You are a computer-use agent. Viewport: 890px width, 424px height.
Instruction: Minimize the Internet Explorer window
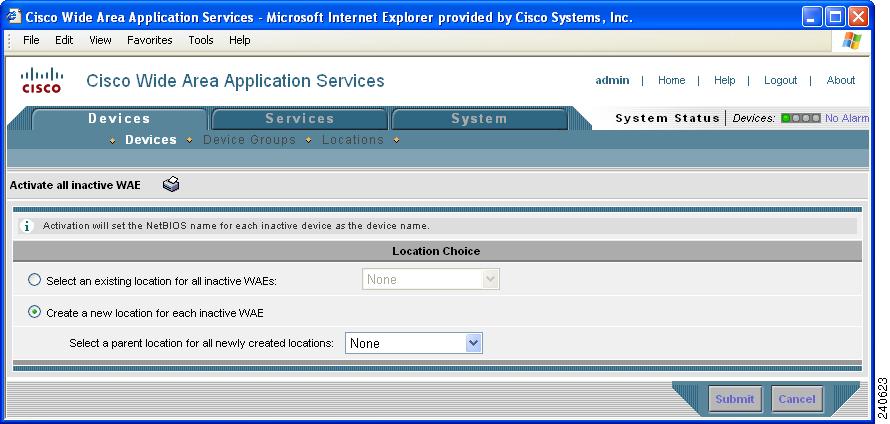(812, 17)
